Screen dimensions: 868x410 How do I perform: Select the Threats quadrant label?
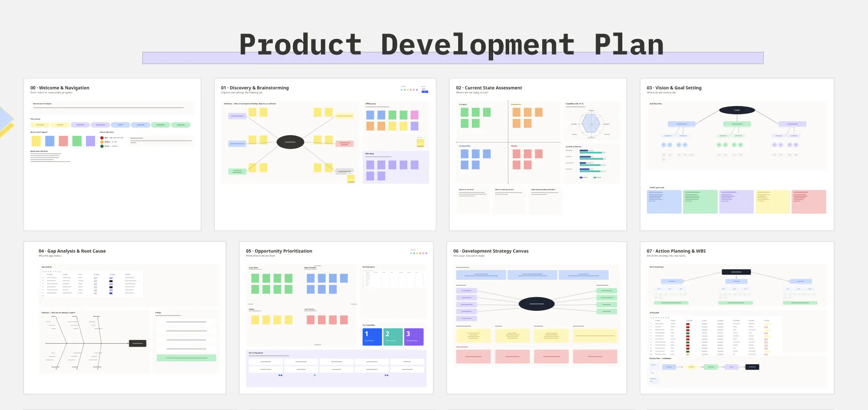click(514, 146)
